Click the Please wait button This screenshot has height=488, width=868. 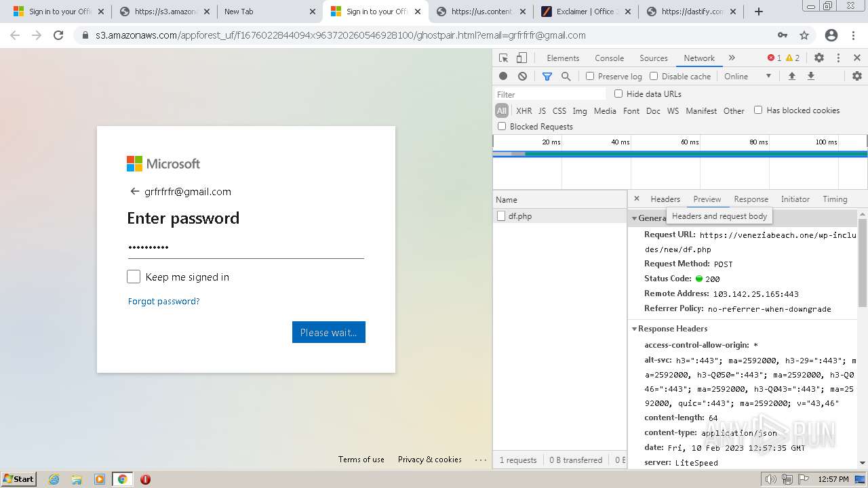[329, 332]
